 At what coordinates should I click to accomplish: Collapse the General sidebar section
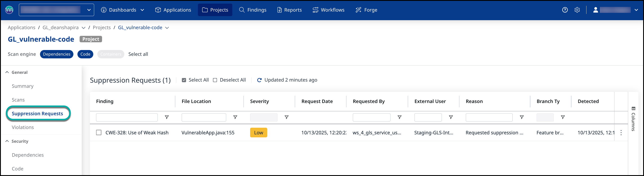point(7,72)
